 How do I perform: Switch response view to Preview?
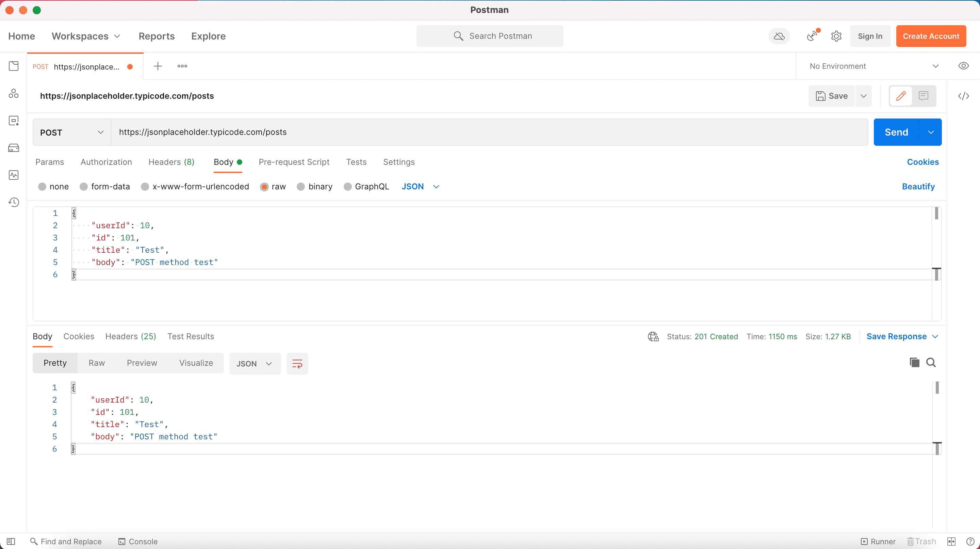[142, 363]
